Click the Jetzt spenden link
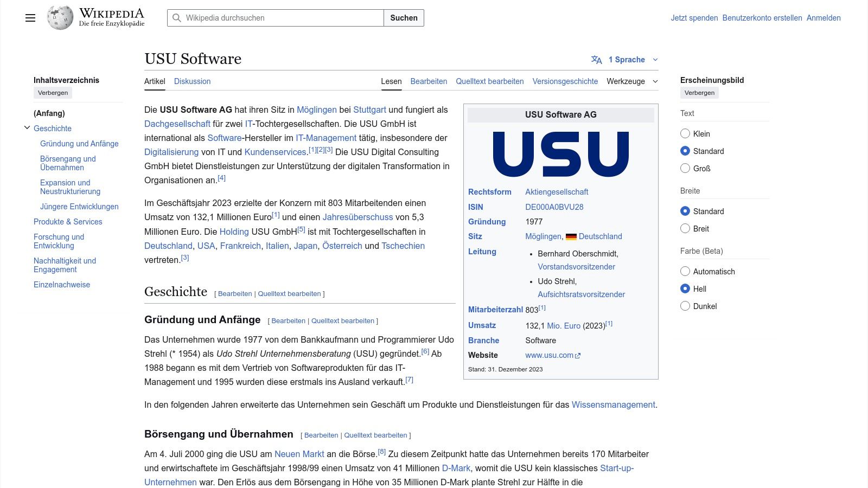868x488 pixels. [694, 18]
